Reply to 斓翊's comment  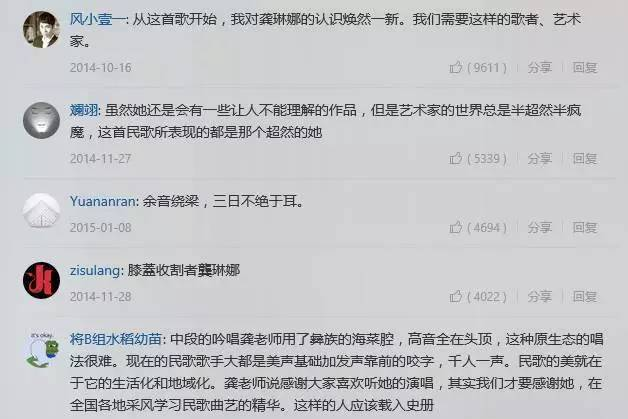[585, 159]
